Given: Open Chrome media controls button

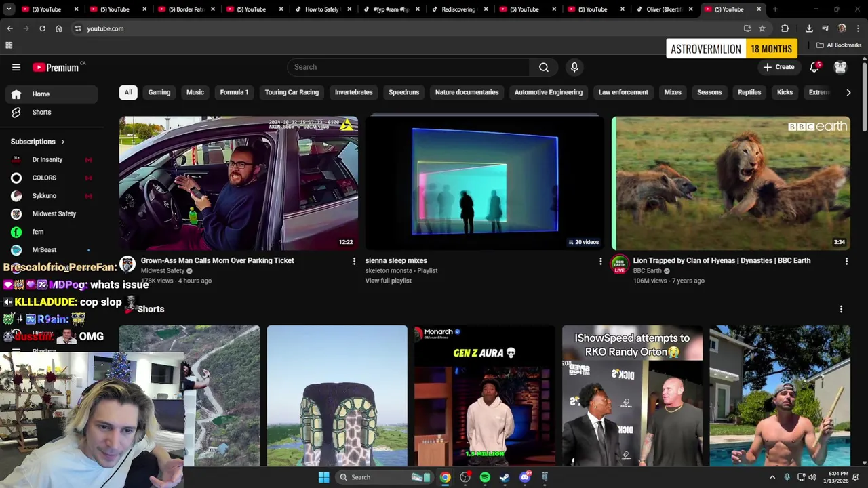Looking at the screenshot, I should [825, 28].
